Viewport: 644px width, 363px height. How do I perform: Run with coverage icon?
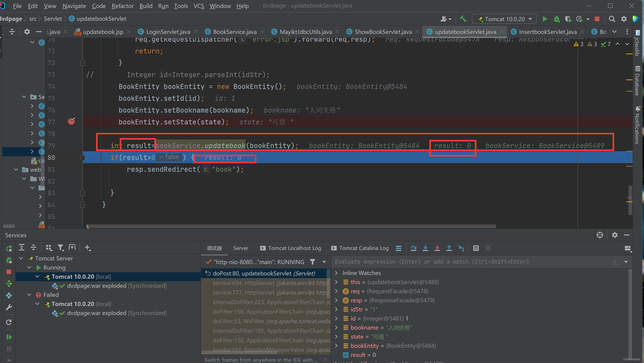(568, 19)
